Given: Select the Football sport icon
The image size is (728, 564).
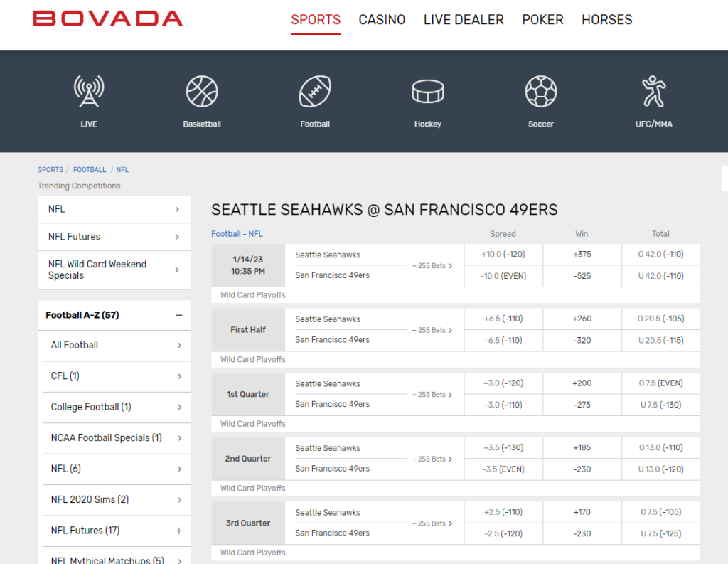Looking at the screenshot, I should pyautogui.click(x=315, y=101).
